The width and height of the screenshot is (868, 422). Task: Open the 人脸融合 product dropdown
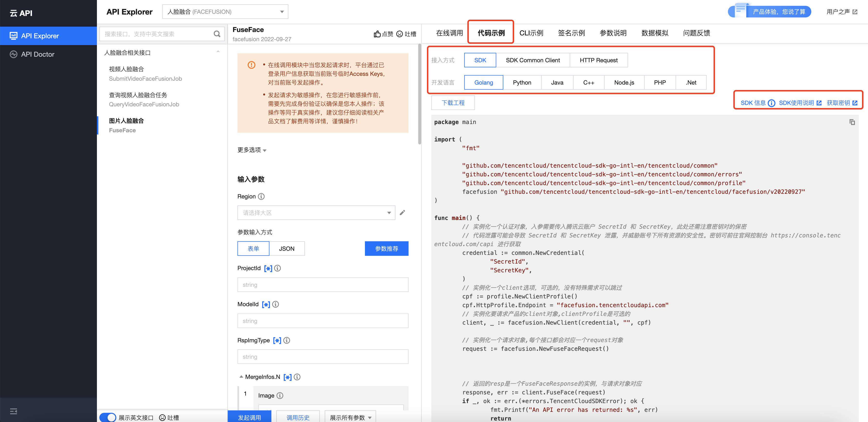point(225,12)
